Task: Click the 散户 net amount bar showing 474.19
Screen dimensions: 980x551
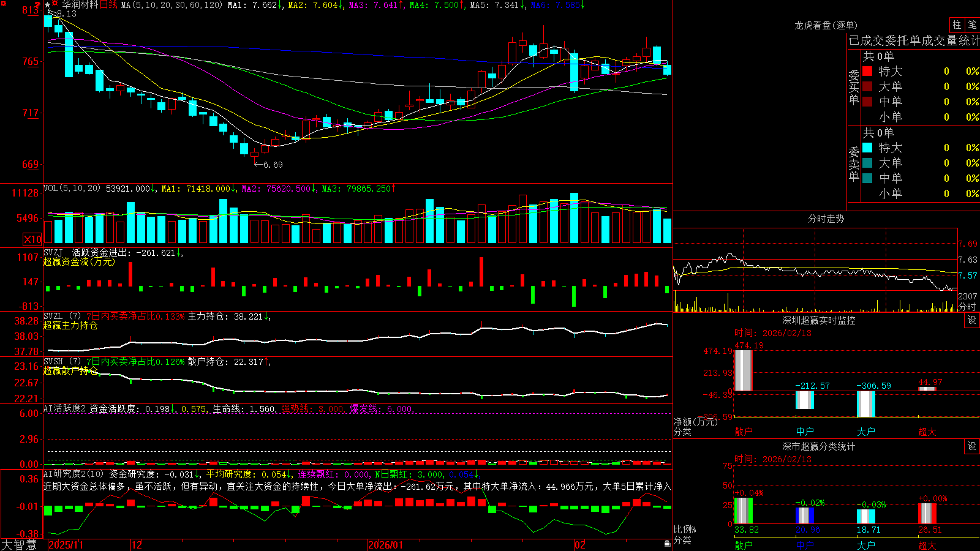Action: point(744,370)
